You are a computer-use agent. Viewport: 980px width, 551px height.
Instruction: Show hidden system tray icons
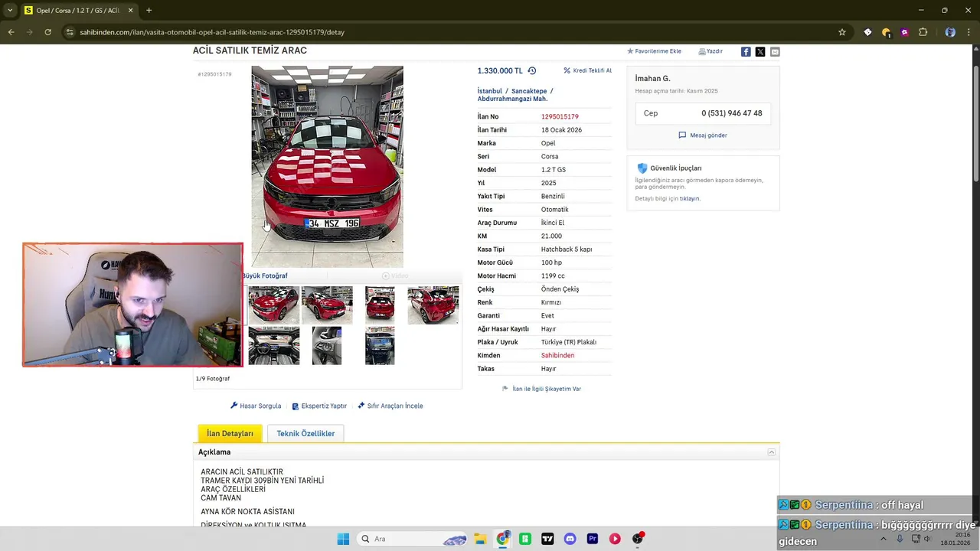(884, 539)
